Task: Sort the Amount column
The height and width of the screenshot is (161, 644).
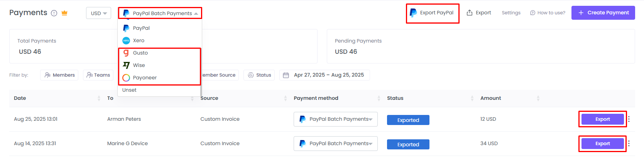Action: click(x=538, y=98)
